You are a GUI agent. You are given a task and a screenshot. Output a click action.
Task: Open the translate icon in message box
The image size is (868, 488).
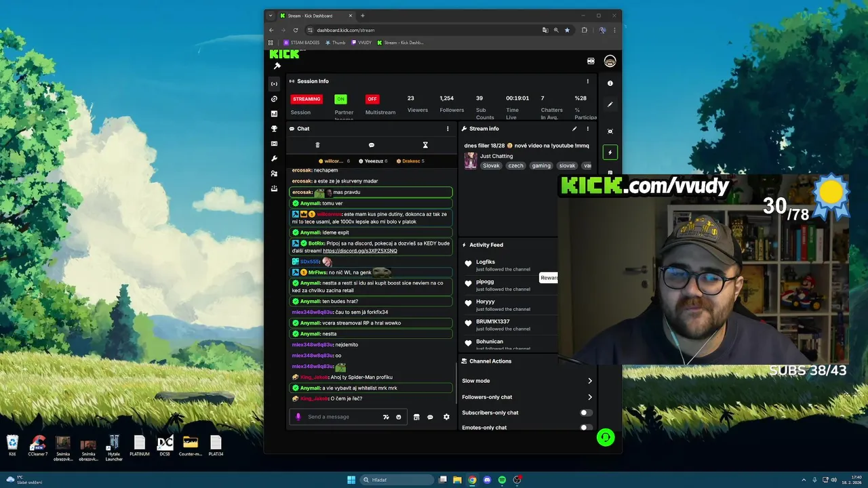coord(386,417)
